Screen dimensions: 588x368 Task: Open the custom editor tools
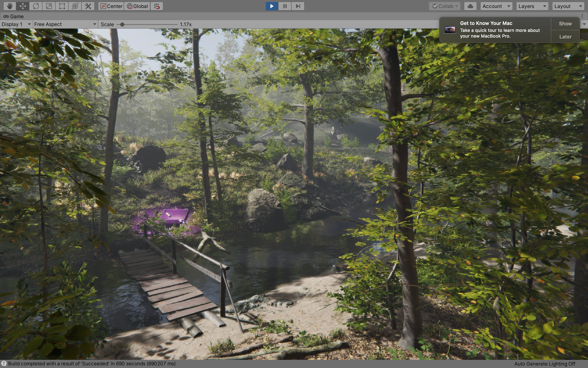88,6
